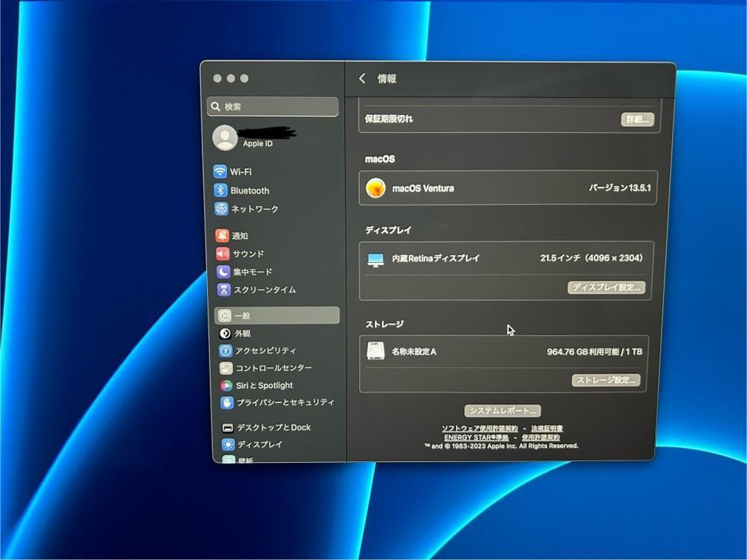Open スクリーンタイム hourglass icon
This screenshot has width=747, height=560.
223,289
